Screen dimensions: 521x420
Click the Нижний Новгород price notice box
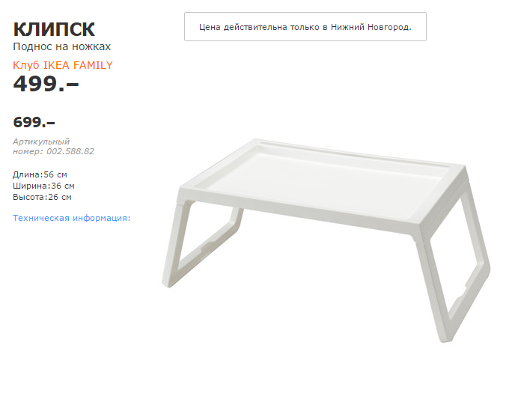(x=305, y=27)
